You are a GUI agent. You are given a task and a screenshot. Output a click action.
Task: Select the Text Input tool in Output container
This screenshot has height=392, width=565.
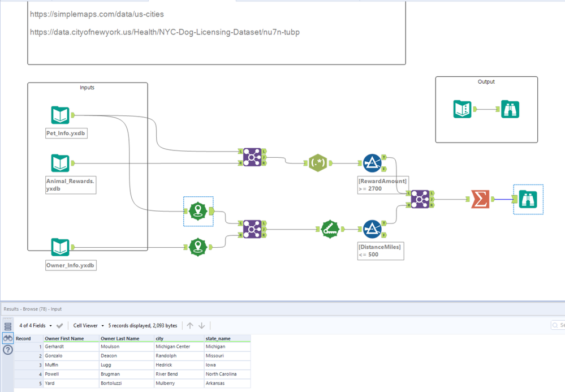(462, 109)
